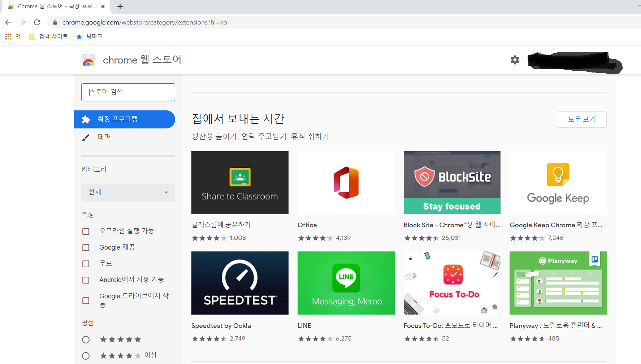Image resolution: width=641 pixels, height=364 pixels.
Task: Reload the page with refresh icon
Action: 37,22
